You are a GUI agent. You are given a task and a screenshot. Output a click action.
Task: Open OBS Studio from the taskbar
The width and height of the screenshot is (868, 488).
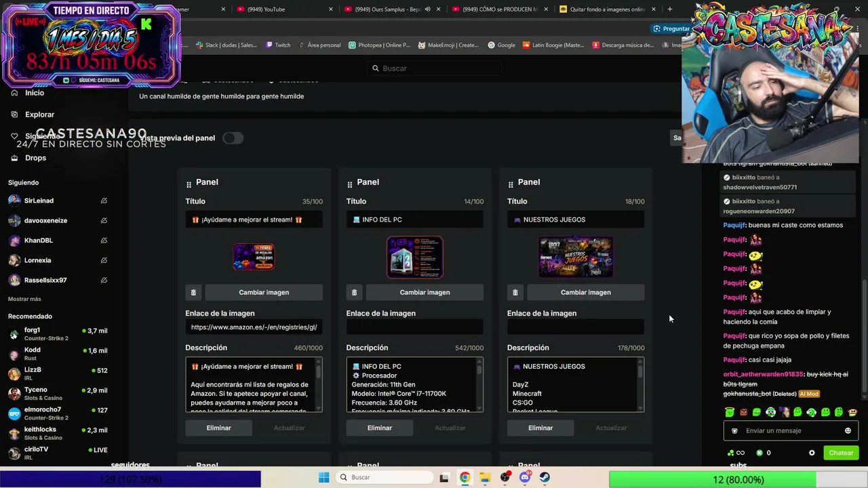pyautogui.click(x=505, y=478)
